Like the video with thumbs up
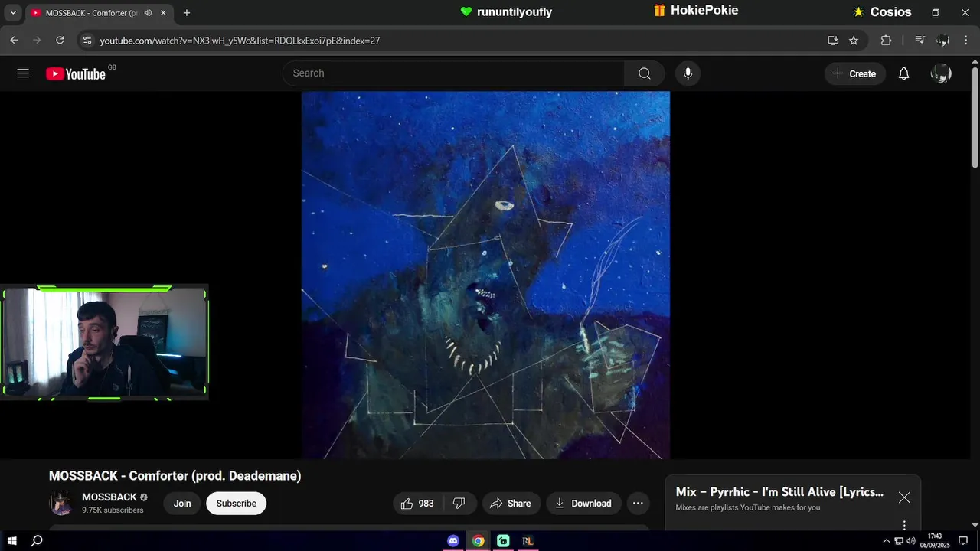Image resolution: width=980 pixels, height=551 pixels. tap(417, 504)
